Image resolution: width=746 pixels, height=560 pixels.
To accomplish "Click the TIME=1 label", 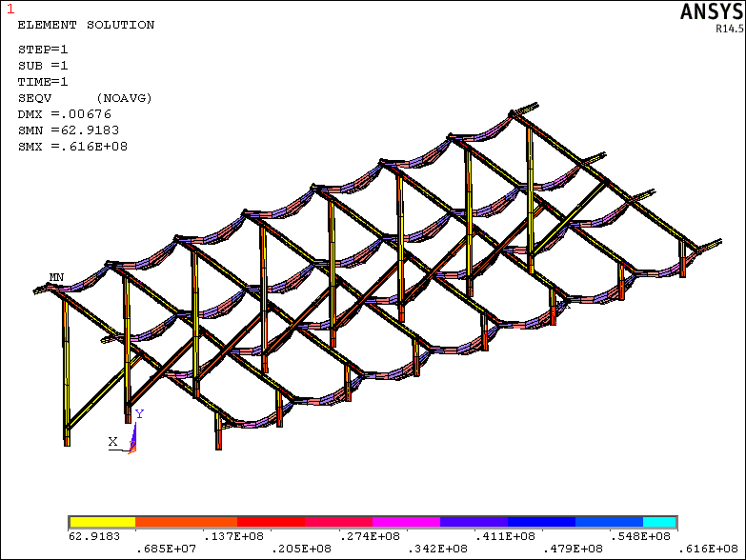I will (x=44, y=82).
